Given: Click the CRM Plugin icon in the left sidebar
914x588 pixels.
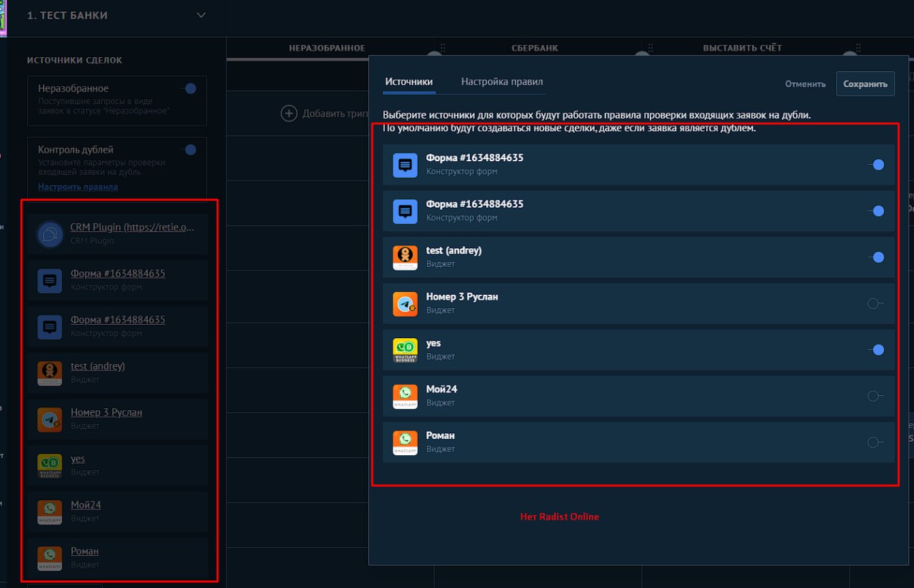Looking at the screenshot, I should coord(50,234).
